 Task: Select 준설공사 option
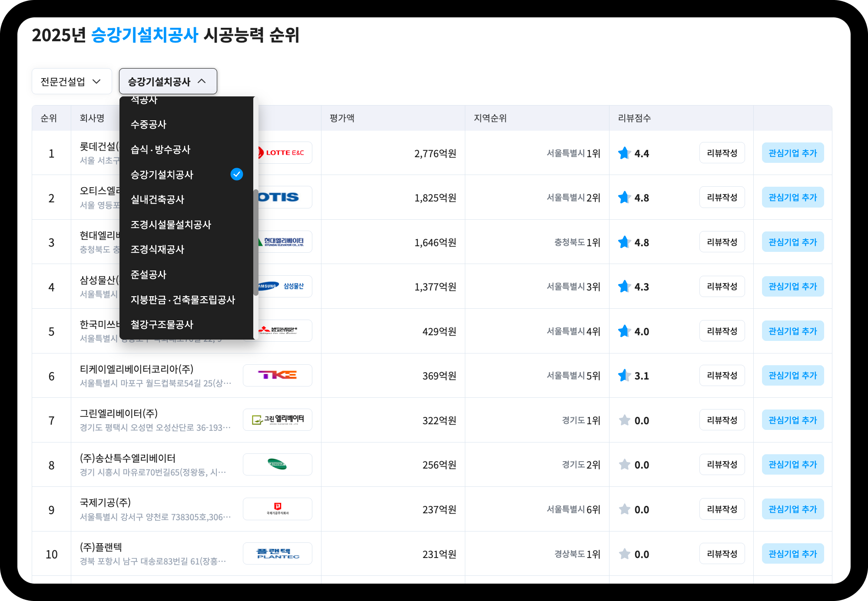(186, 274)
